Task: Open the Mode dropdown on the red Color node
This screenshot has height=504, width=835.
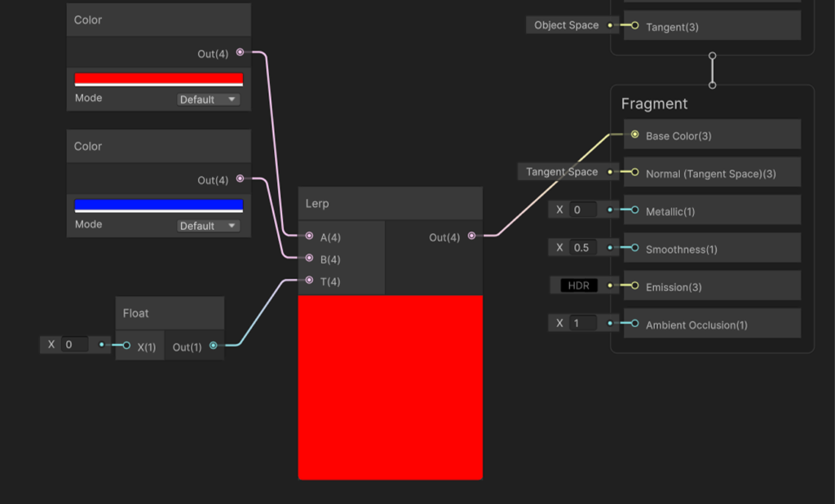Action: click(206, 99)
